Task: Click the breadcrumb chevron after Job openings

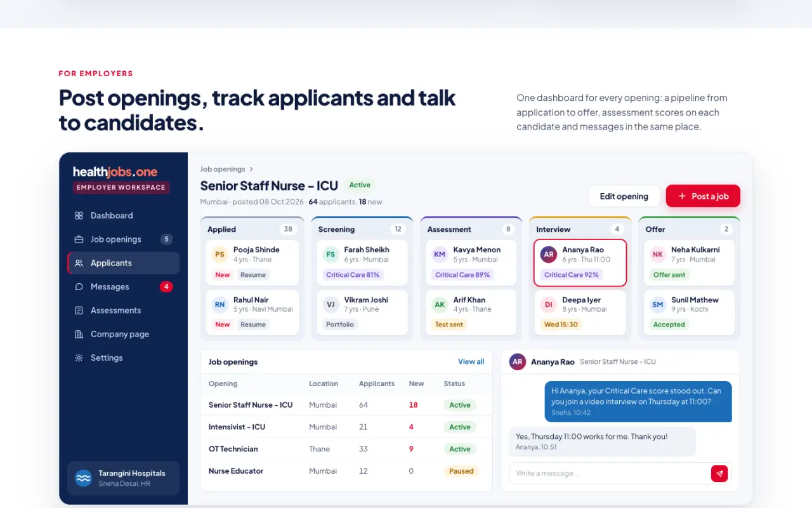Action: point(251,170)
